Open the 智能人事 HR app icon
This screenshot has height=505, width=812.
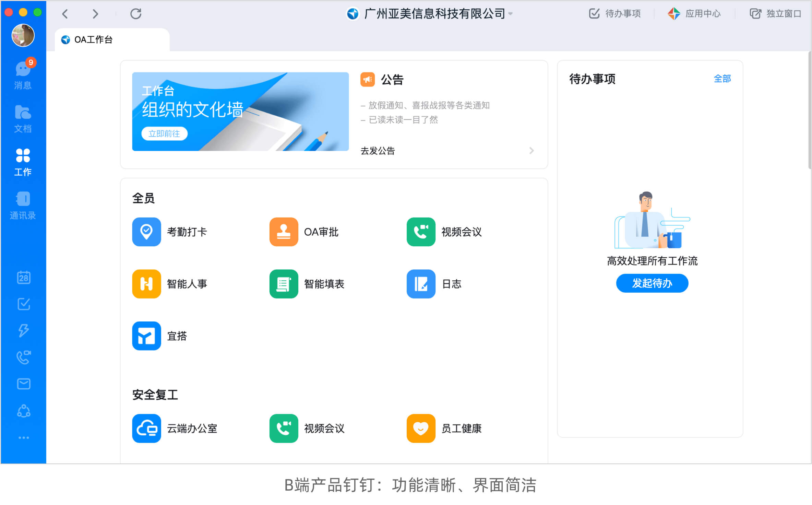pos(146,284)
